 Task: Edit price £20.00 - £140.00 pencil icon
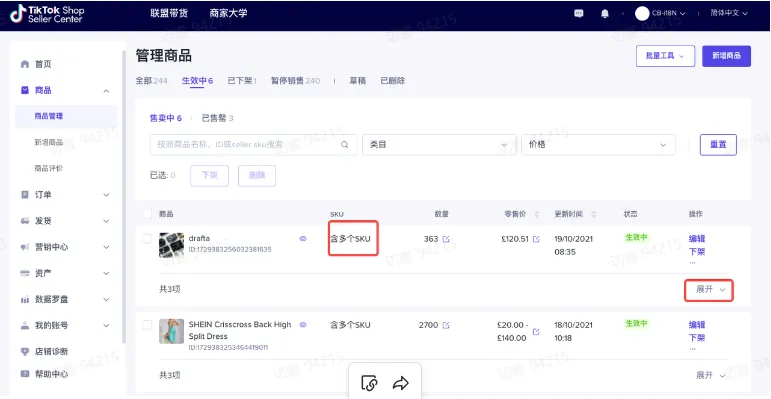pyautogui.click(x=536, y=331)
